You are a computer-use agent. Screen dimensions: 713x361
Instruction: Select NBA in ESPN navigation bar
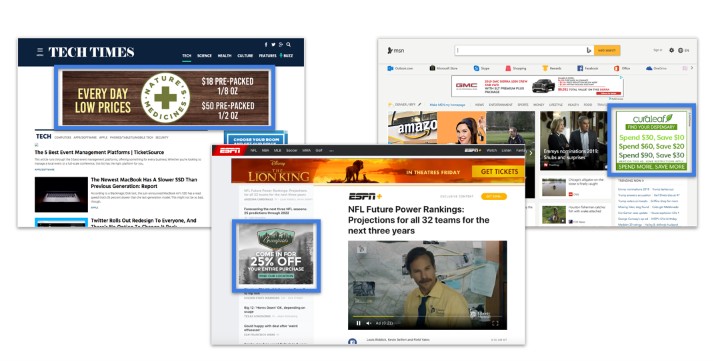tap(265, 150)
